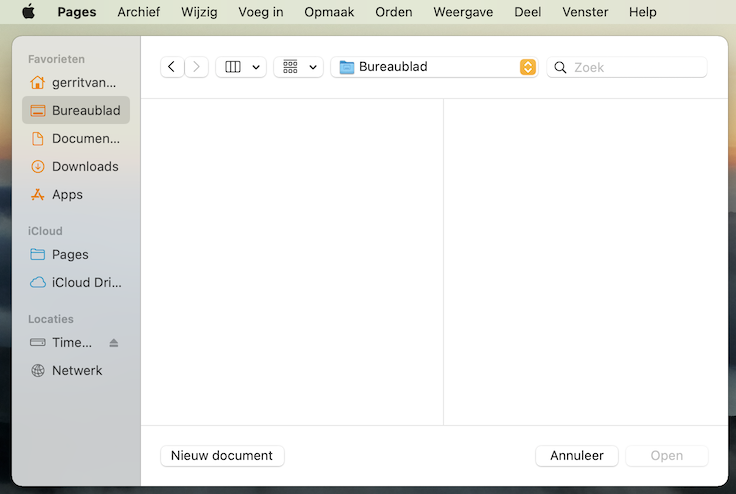Click the orange location stepper arrows
The width and height of the screenshot is (736, 494).
pyautogui.click(x=528, y=67)
